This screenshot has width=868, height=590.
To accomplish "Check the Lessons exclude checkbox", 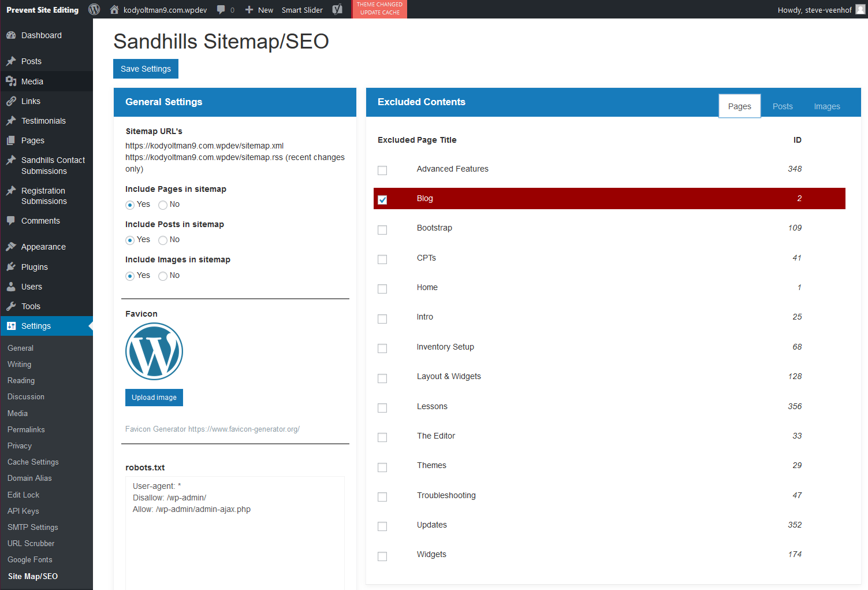I will (x=382, y=408).
